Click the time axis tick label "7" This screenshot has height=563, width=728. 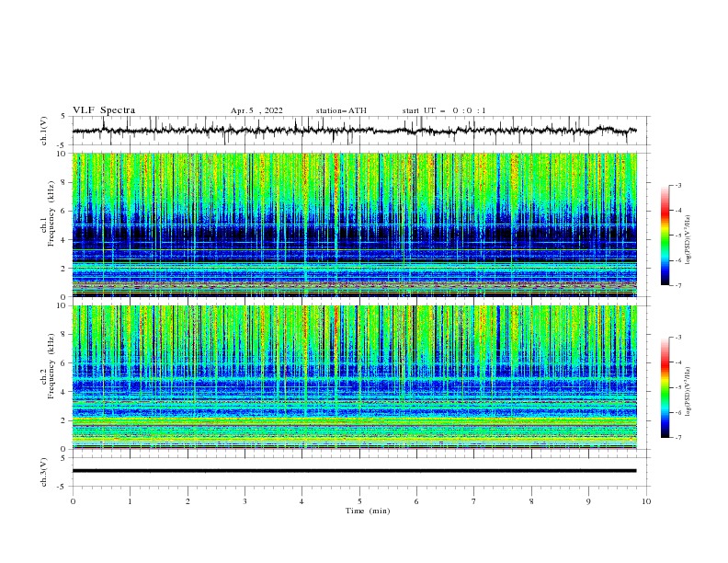point(474,501)
